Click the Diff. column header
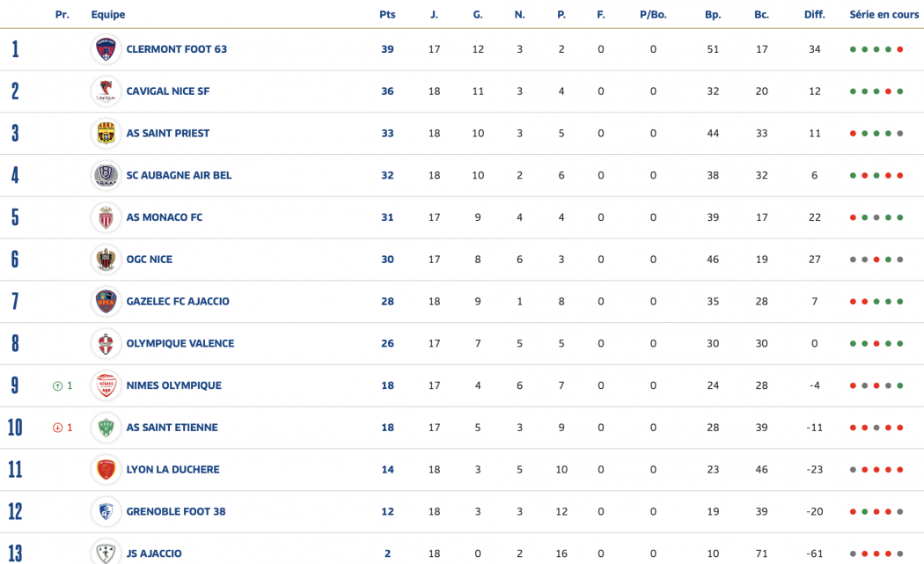Viewport: 924px width, 564px height. [814, 15]
